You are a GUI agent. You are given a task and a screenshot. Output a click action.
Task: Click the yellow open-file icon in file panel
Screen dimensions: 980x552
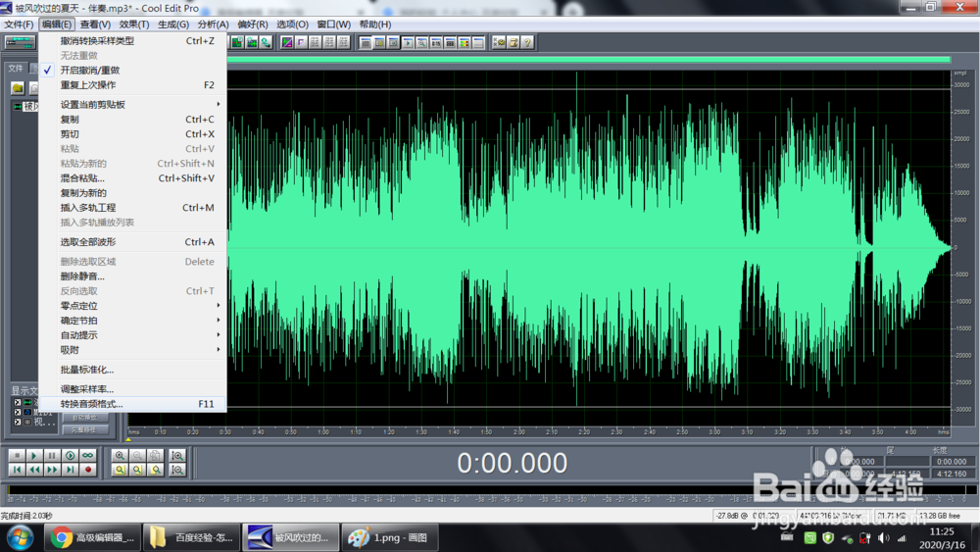click(x=18, y=88)
